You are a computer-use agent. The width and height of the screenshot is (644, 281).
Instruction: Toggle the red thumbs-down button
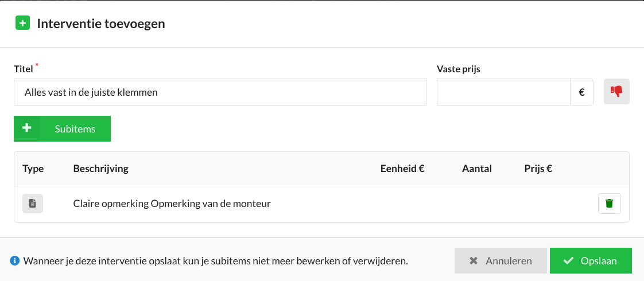point(616,92)
